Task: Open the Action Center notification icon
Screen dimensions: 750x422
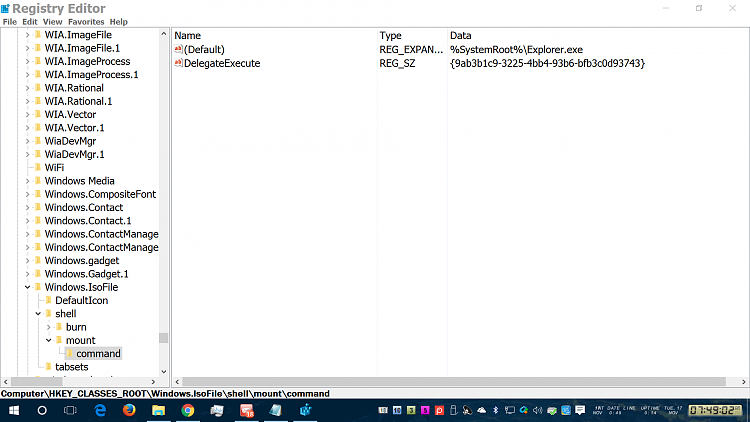Action: [x=580, y=411]
